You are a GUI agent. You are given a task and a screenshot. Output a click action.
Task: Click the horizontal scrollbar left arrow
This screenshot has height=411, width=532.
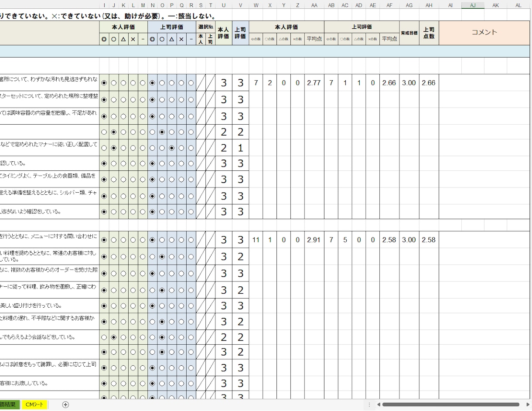pyautogui.click(x=379, y=405)
